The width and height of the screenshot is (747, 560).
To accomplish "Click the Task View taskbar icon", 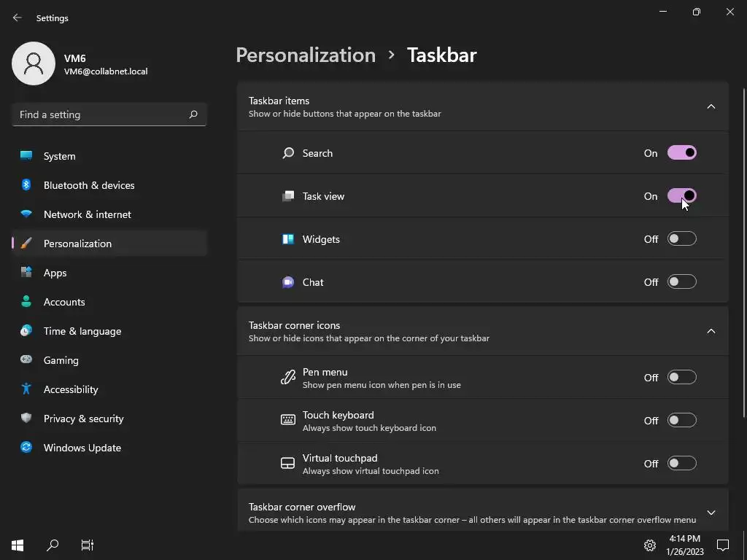I will 88,545.
